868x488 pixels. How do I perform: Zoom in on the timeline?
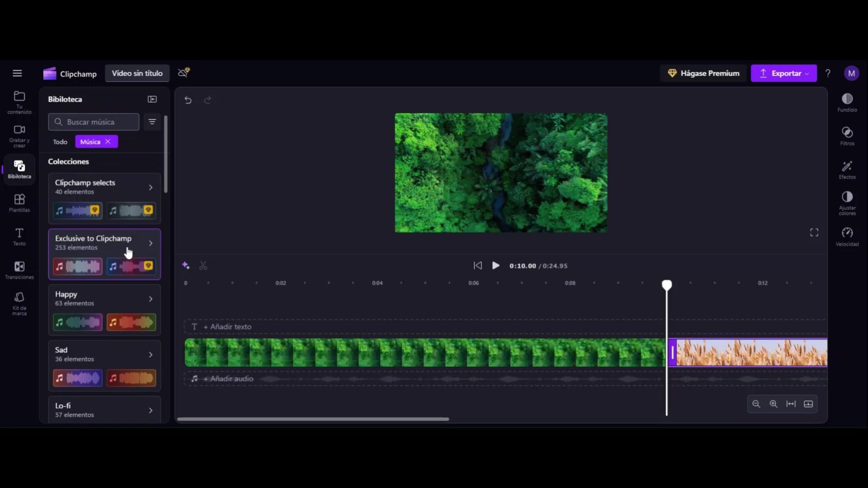click(x=774, y=404)
